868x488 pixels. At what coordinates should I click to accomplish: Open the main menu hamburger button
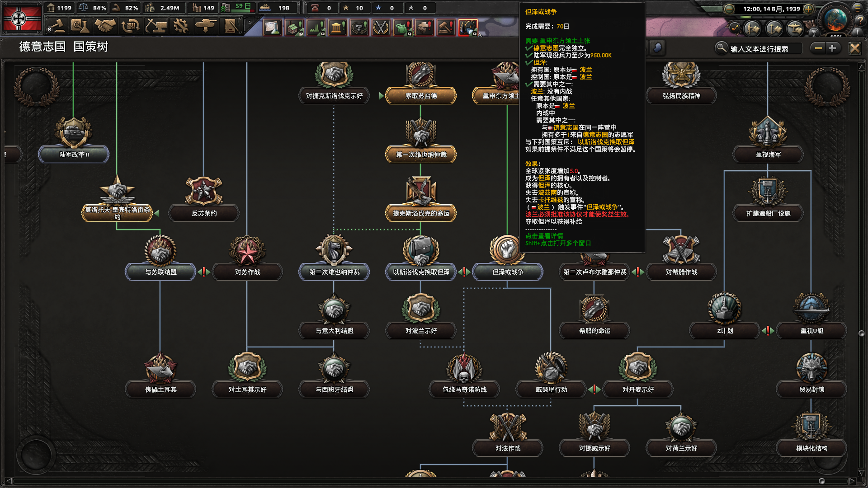(x=858, y=8)
